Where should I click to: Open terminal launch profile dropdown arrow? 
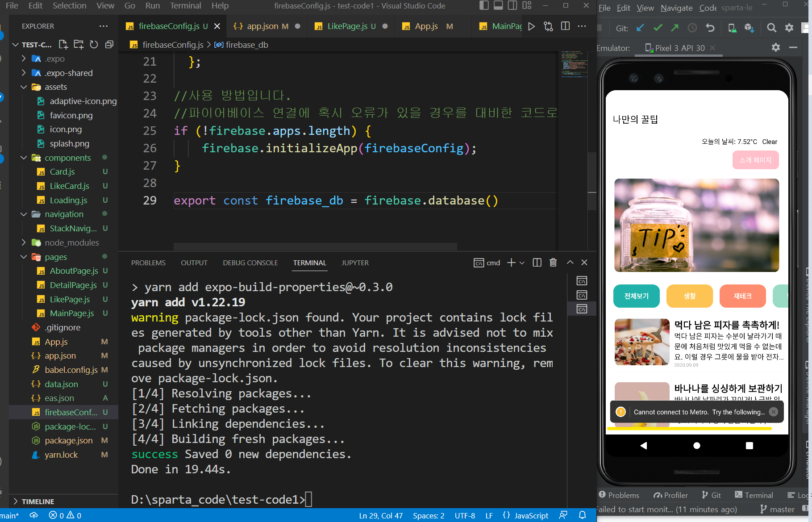522,263
